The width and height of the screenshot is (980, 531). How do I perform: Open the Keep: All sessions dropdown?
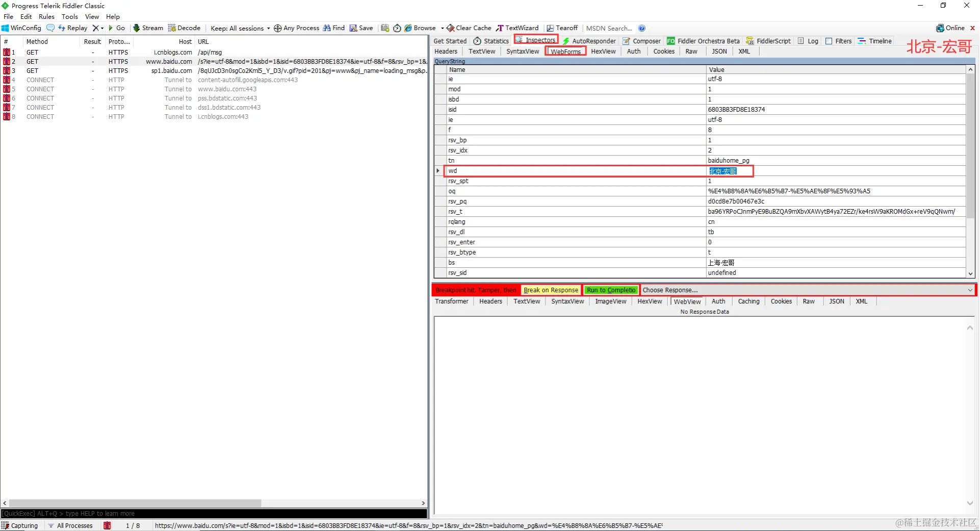[240, 28]
